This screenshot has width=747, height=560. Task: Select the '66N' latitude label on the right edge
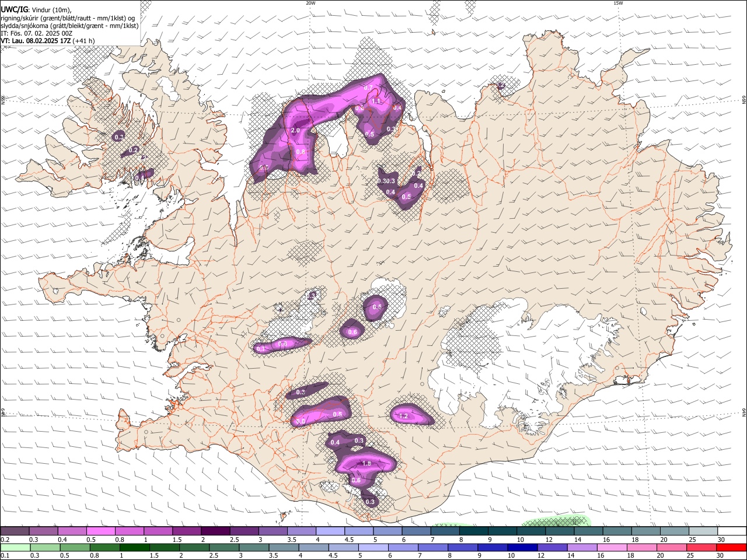[x=744, y=101]
